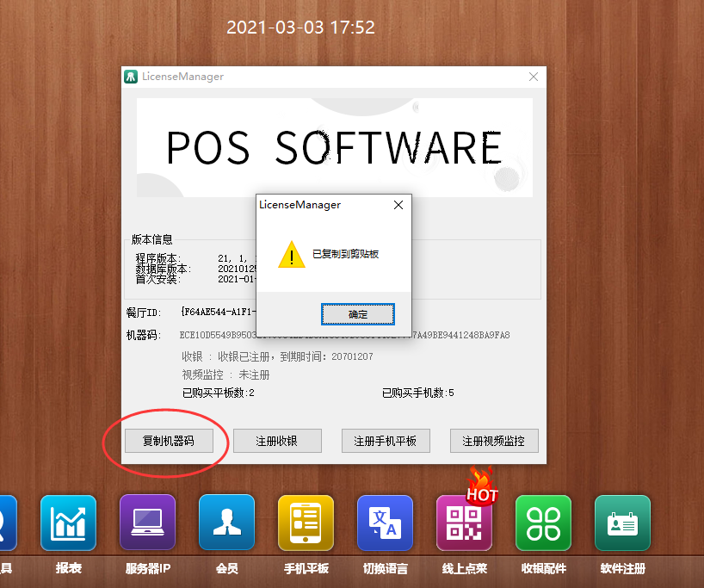Select the 收银配件 cashier accessories icon
The image size is (704, 588).
[543, 523]
